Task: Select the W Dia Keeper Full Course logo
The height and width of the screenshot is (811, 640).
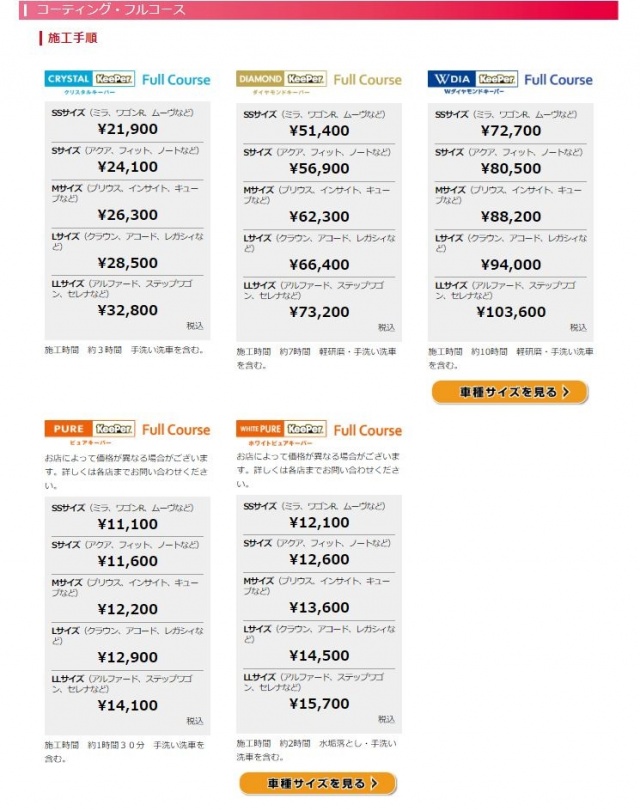Action: tap(510, 80)
